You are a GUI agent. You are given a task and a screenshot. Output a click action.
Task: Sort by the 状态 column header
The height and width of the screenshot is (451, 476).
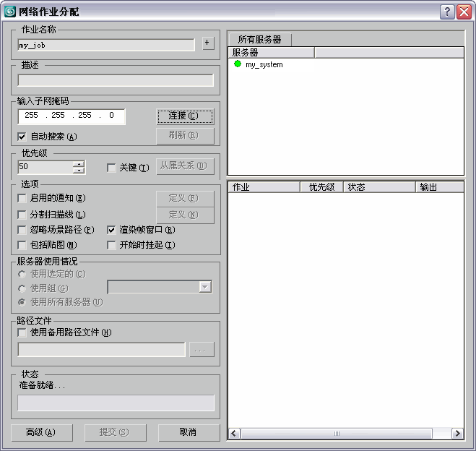click(x=379, y=187)
